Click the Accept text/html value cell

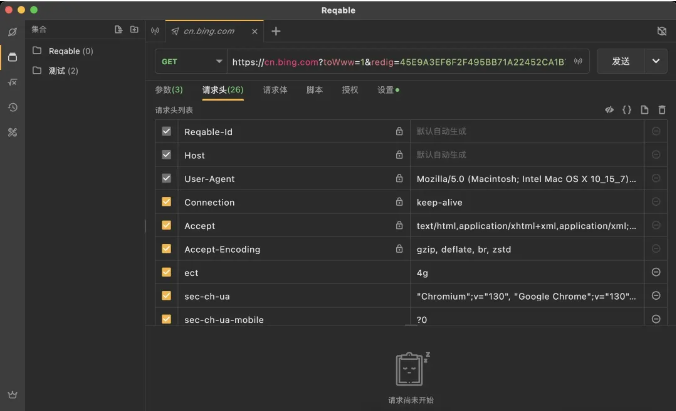click(x=527, y=225)
